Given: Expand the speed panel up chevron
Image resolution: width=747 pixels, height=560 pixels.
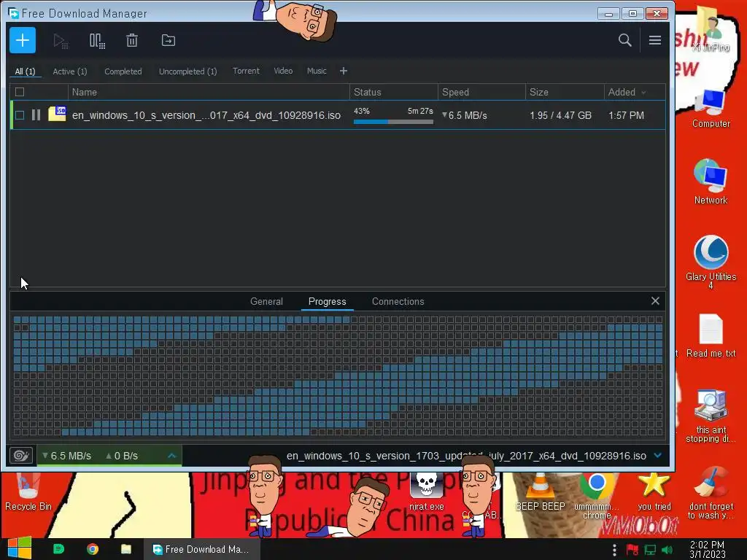Looking at the screenshot, I should [x=172, y=456].
